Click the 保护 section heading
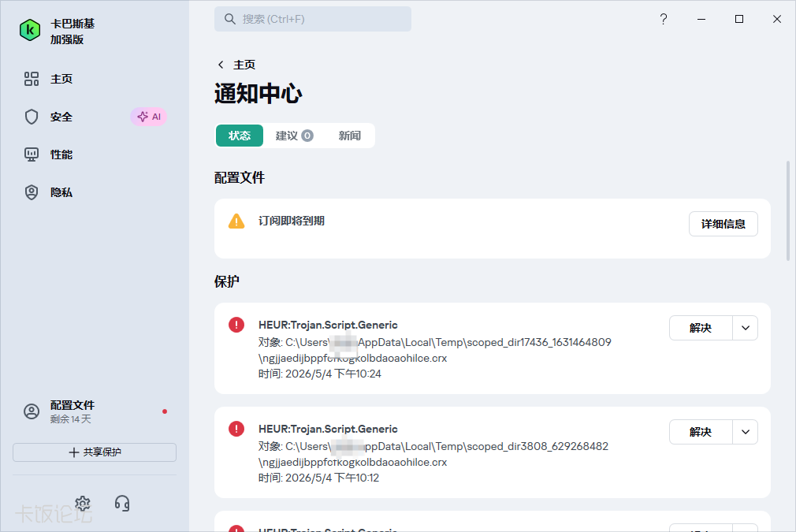The height and width of the screenshot is (532, 796). coord(227,281)
